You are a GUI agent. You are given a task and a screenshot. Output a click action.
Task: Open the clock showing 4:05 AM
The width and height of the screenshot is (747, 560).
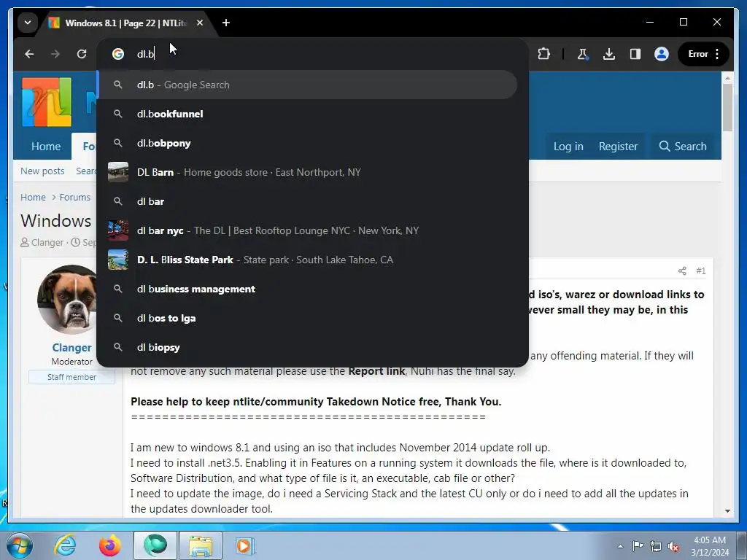tap(710, 546)
